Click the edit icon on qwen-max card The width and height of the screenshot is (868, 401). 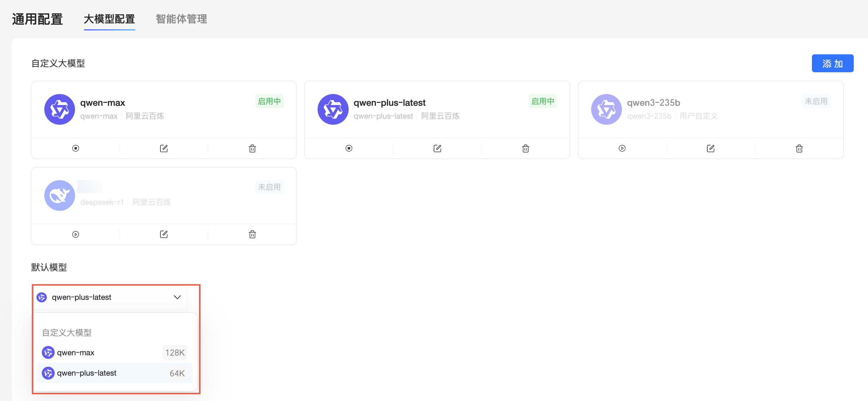tap(164, 148)
